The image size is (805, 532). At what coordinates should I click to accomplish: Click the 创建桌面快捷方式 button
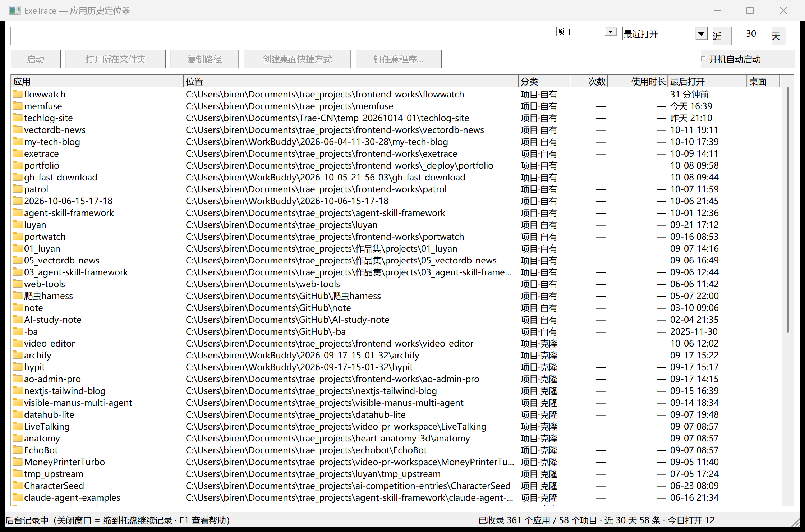coord(297,59)
